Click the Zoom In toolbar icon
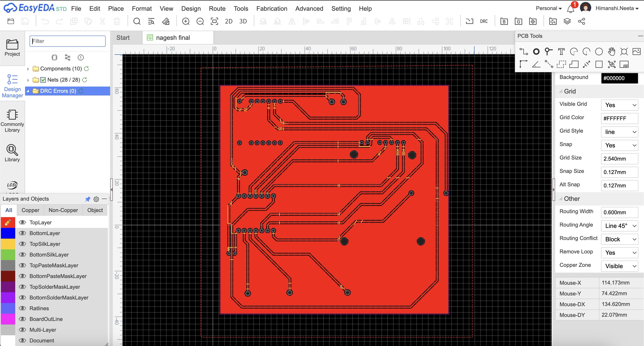The height and width of the screenshot is (346, 644). point(186,21)
